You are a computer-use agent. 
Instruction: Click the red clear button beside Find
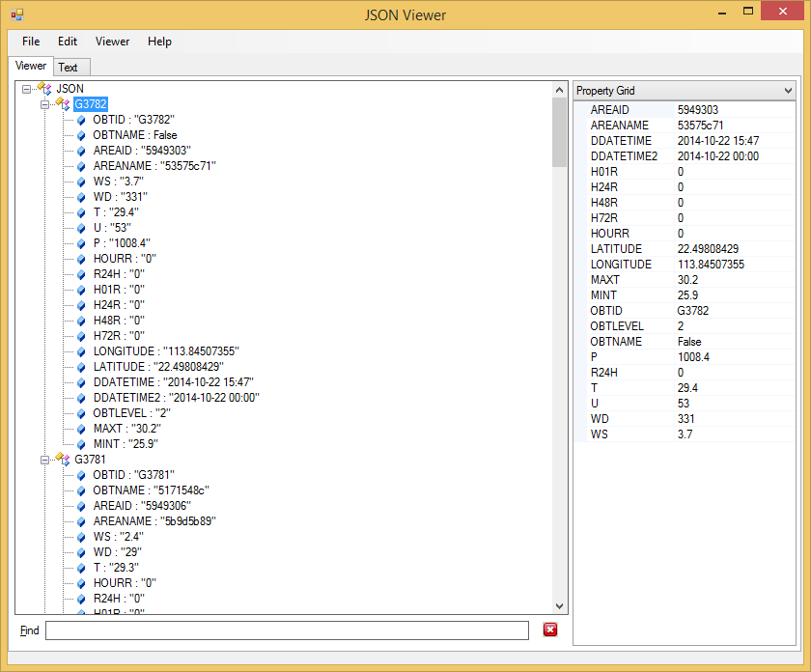point(549,630)
